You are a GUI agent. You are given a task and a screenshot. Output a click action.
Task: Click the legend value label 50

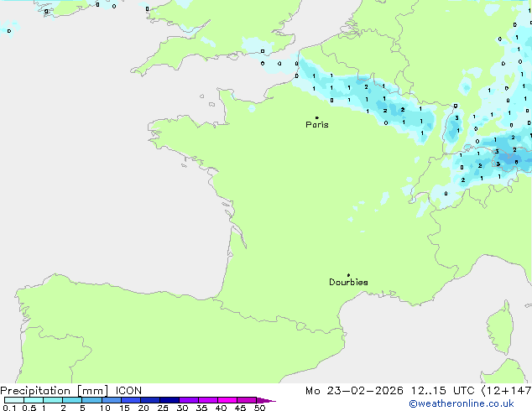coord(259,408)
